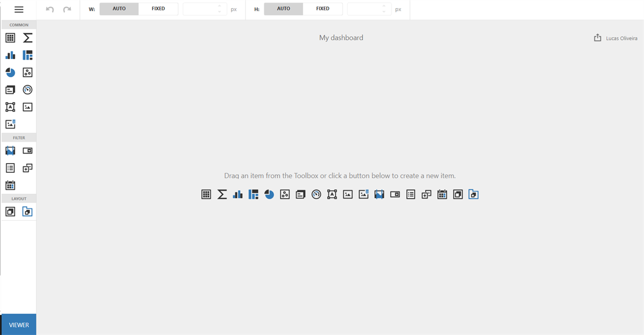This screenshot has height=335, width=644.
Task: Add a Bound Image from the left Toolbox
Action: click(10, 124)
